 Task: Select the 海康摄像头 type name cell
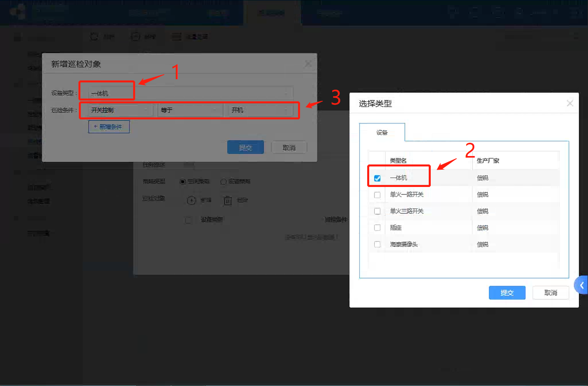[404, 244]
